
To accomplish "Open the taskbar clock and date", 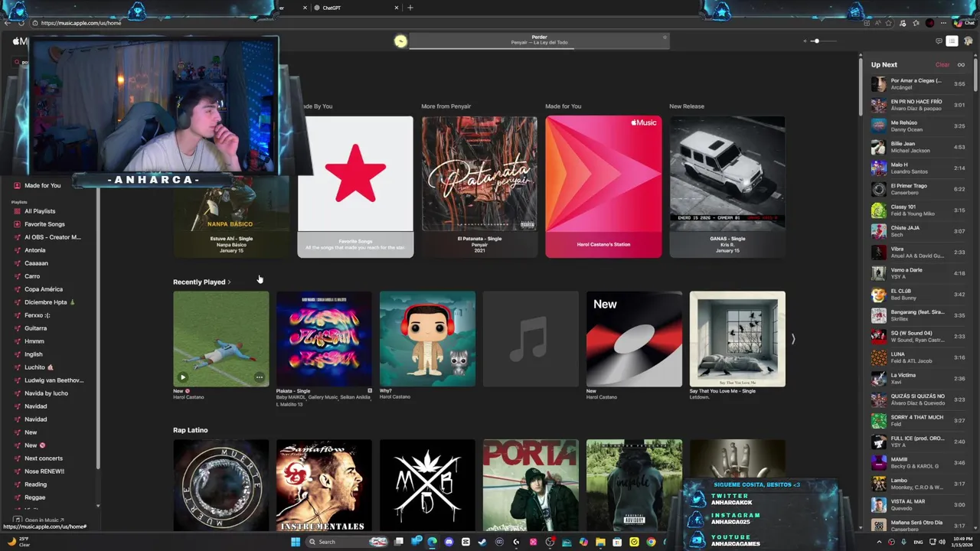I will coord(963,542).
